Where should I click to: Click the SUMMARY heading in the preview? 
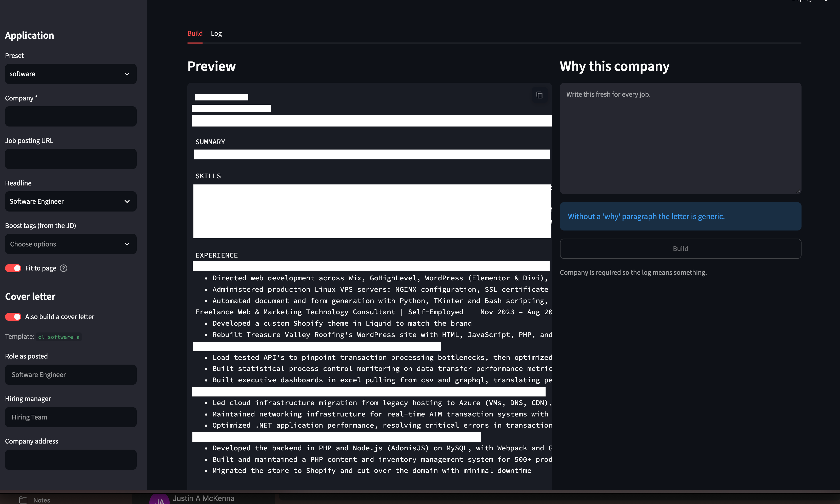pos(210,142)
